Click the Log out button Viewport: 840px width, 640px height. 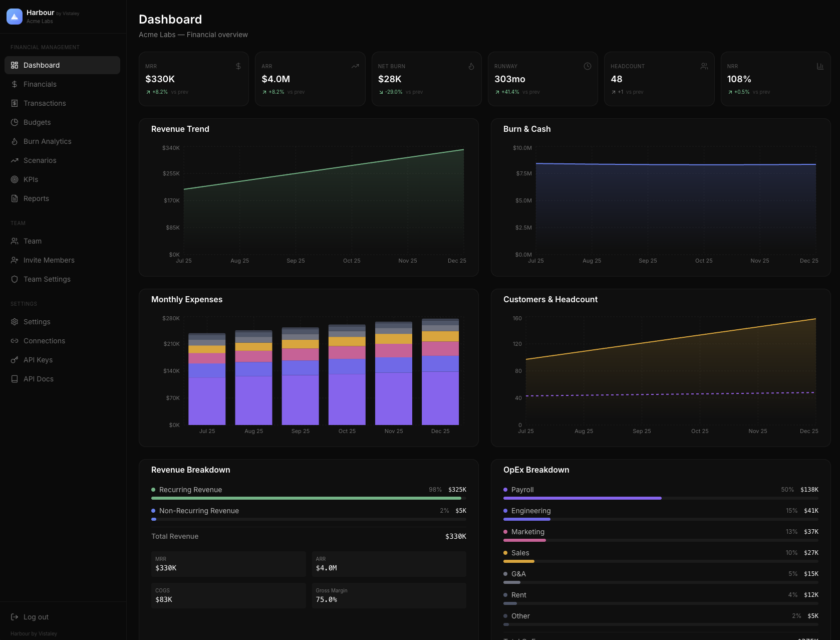(x=36, y=616)
